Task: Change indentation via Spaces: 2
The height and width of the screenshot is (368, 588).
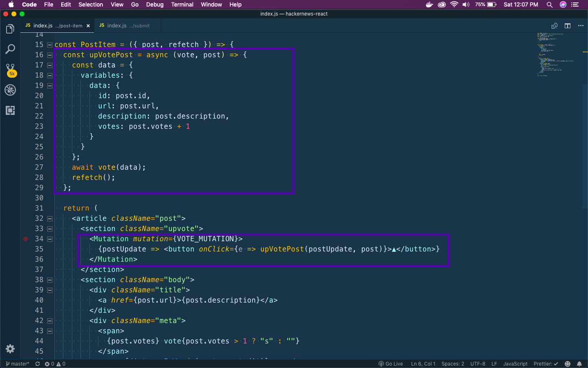Action: (453, 364)
